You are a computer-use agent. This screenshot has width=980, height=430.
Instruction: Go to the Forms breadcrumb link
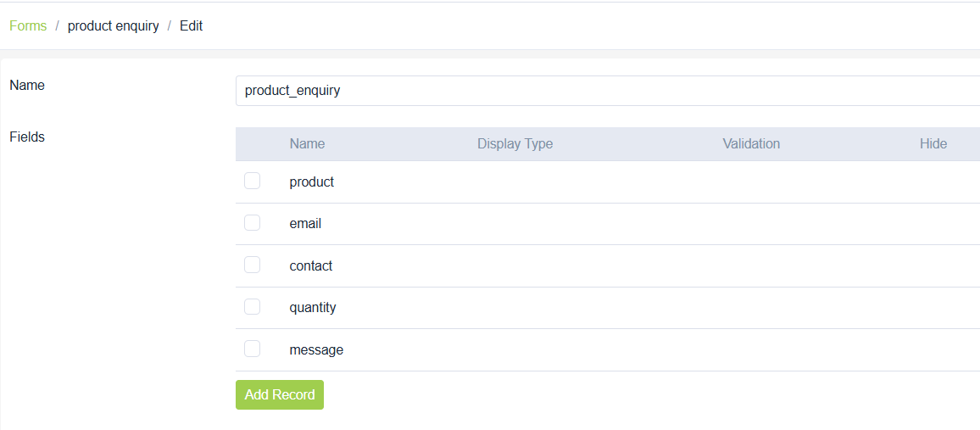pos(28,25)
